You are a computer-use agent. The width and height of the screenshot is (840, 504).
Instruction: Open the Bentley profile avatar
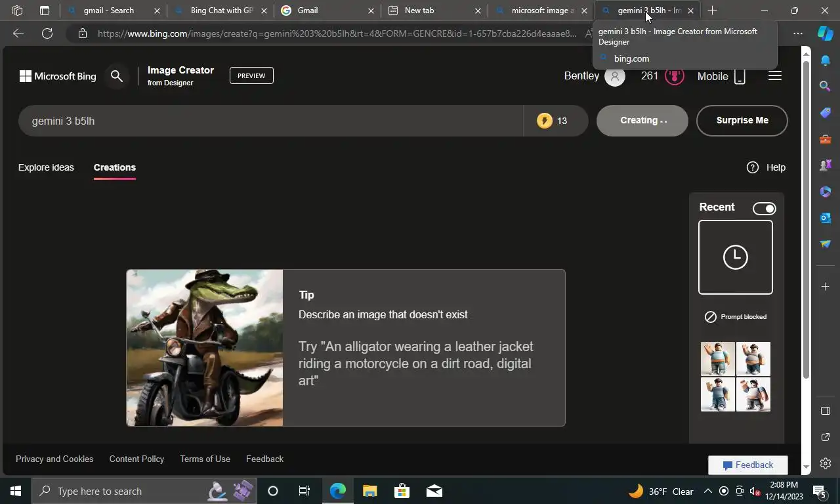tap(614, 77)
